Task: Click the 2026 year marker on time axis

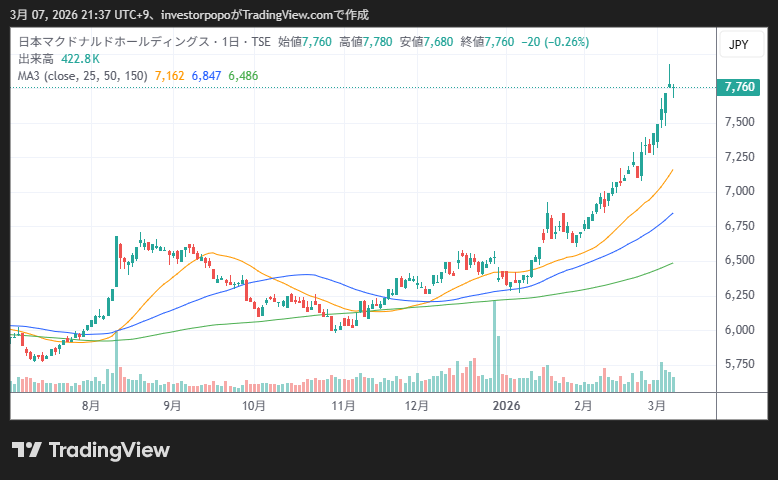Action: [508, 406]
